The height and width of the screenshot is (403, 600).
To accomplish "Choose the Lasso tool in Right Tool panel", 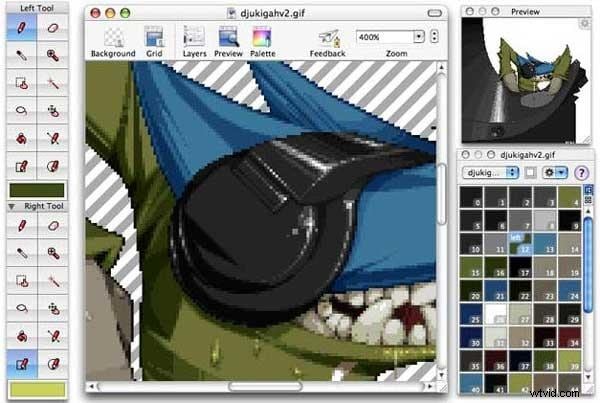I will click(22, 308).
